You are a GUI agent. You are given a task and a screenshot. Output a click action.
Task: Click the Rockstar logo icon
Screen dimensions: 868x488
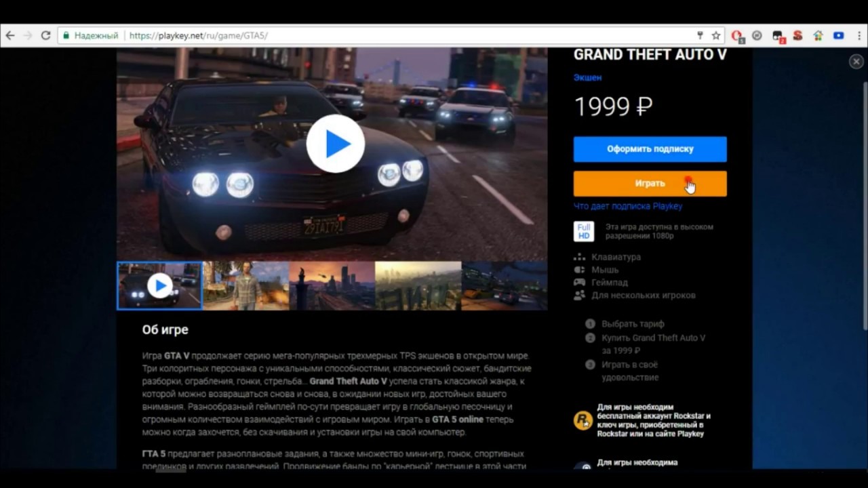pos(583,420)
